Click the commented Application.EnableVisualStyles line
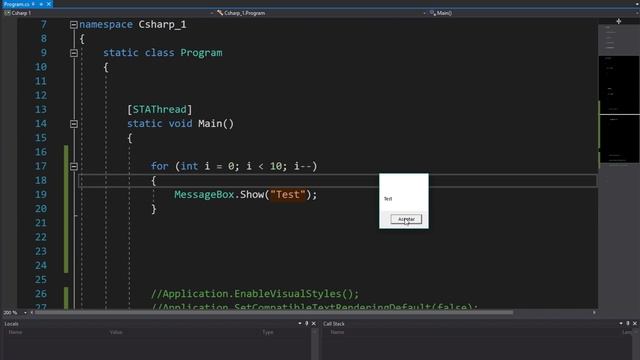This screenshot has width=640, height=360. click(255, 294)
